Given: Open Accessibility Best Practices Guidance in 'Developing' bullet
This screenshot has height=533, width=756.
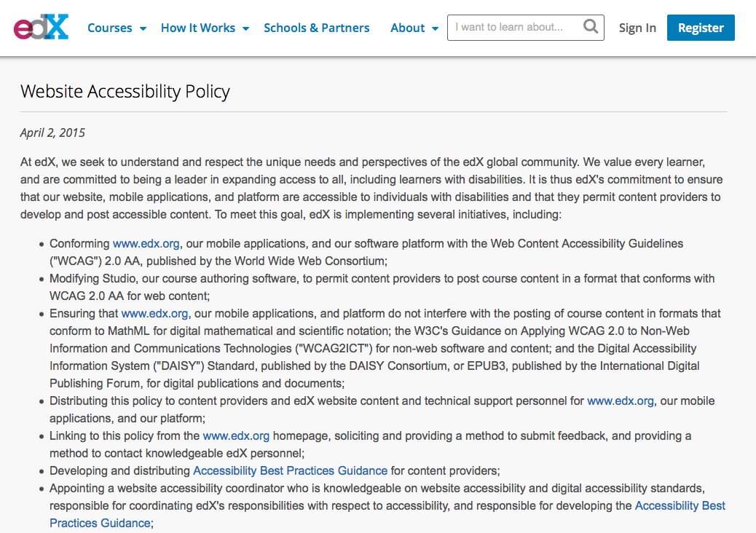Looking at the screenshot, I should click(x=291, y=471).
